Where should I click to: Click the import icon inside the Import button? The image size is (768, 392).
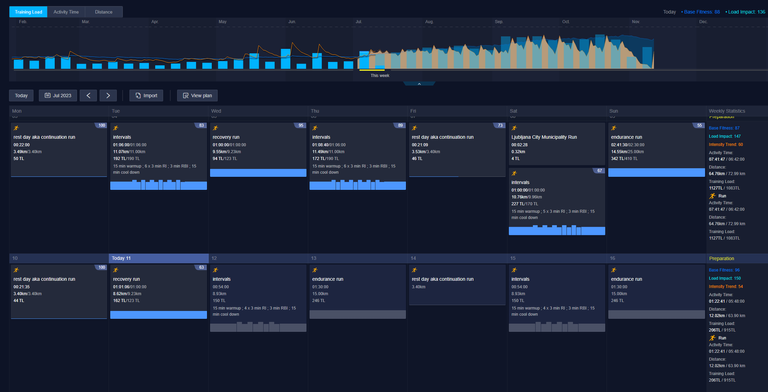pyautogui.click(x=138, y=96)
